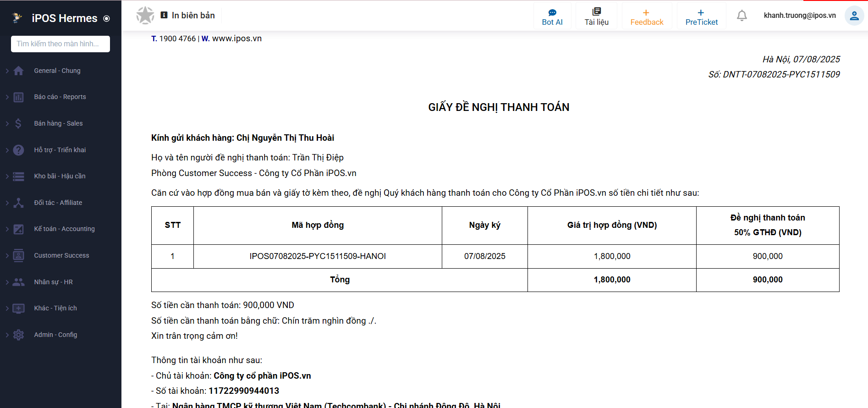Expand the Đối tác - Affiliate chevron

[x=7, y=203]
